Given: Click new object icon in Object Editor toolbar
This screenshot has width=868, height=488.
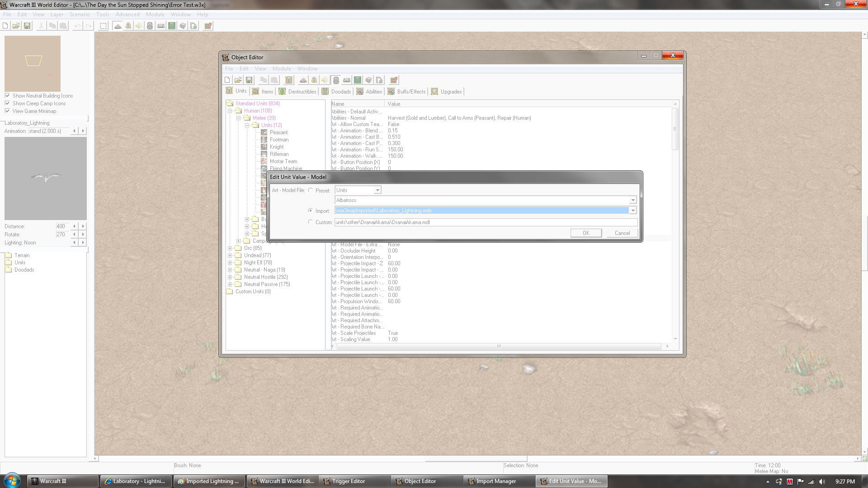Looking at the screenshot, I should click(x=227, y=80).
